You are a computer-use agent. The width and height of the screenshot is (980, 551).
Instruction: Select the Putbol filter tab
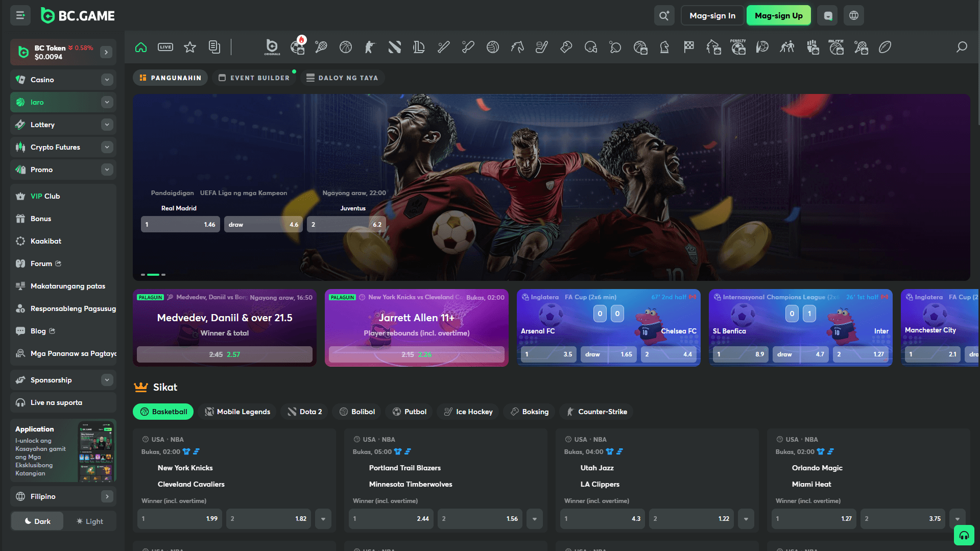[409, 412]
